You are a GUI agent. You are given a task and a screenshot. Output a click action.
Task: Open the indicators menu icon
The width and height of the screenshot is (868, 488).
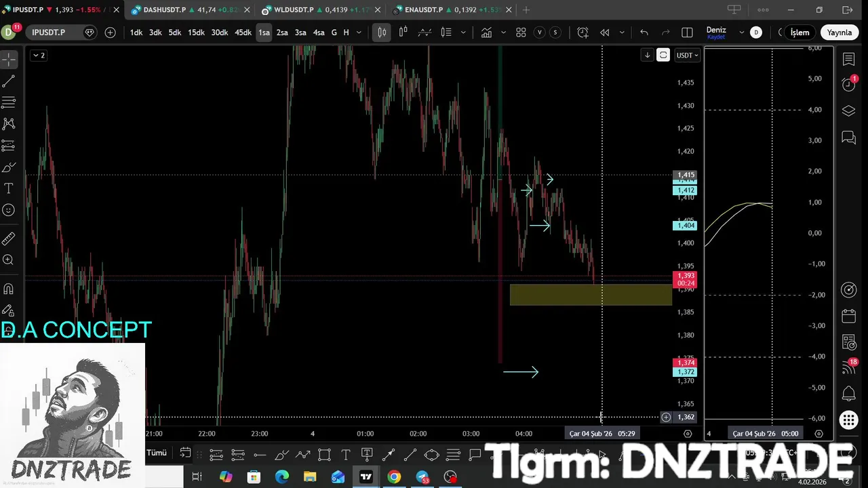click(x=486, y=33)
